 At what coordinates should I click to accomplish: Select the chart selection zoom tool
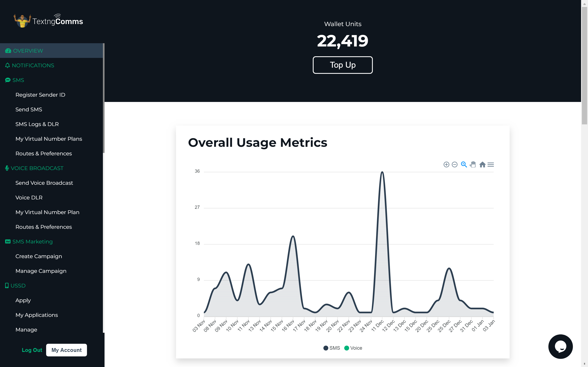(x=464, y=165)
